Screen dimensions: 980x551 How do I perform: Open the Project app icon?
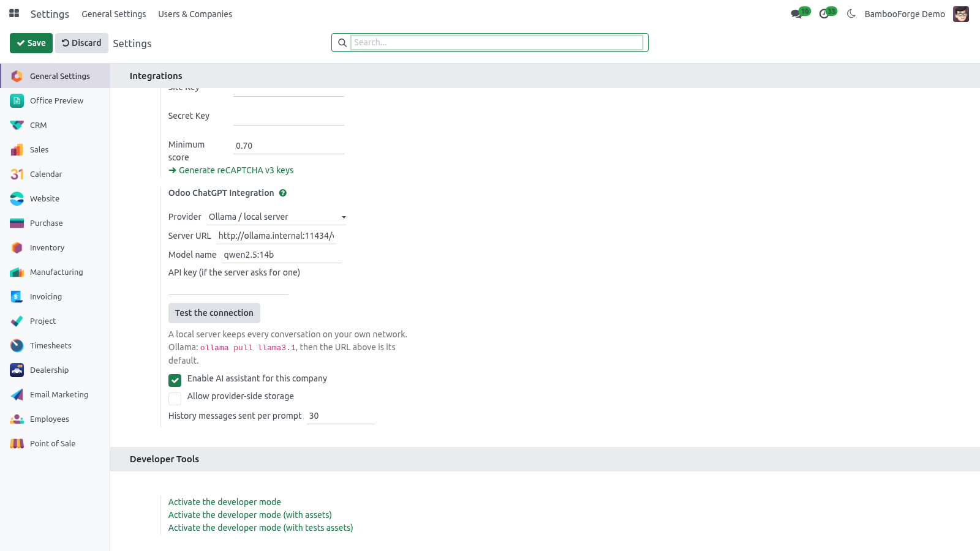(17, 321)
